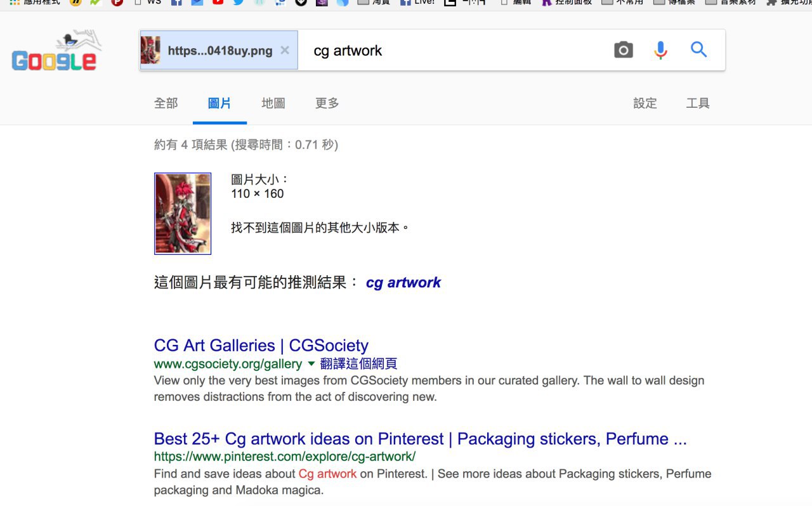Click the camera search-by-image icon

pos(623,50)
